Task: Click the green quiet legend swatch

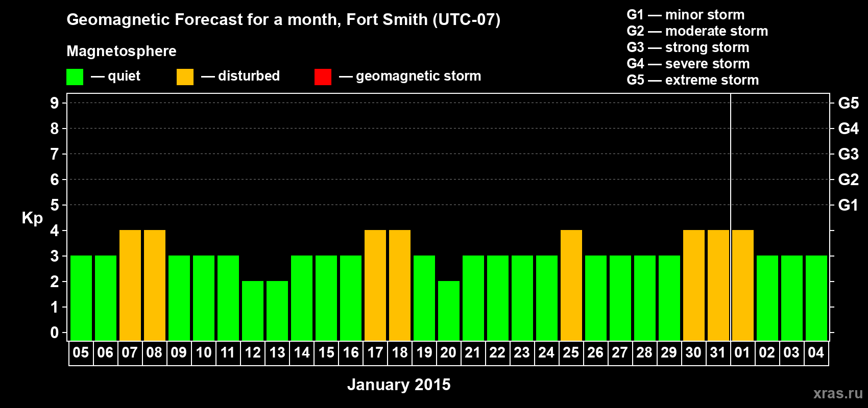Action: tap(75, 77)
